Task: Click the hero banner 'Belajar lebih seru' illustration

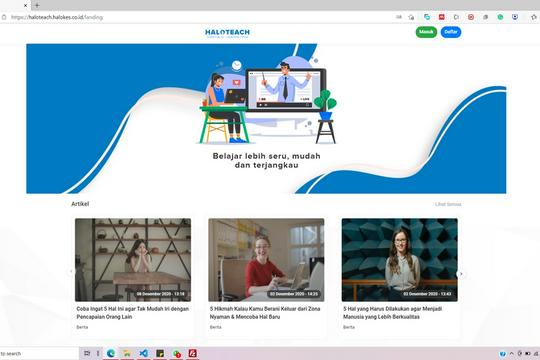Action: 266,119
